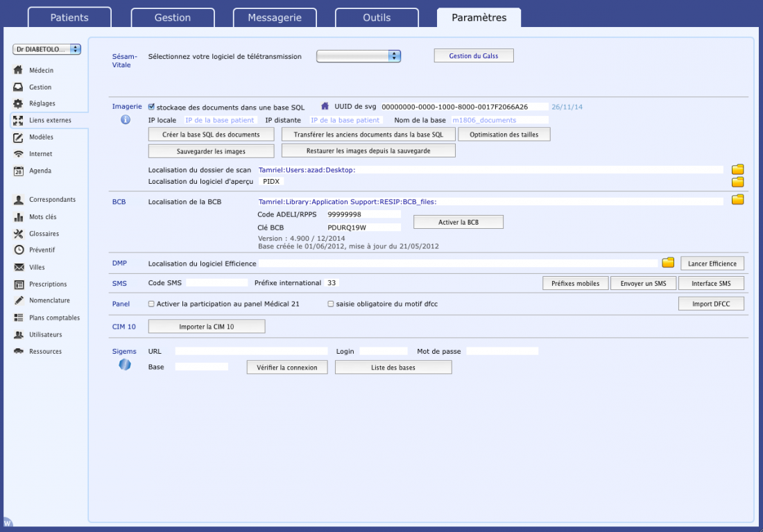The image size is (763, 532).
Task: Click Restaurer les images depuis la sauvegarde
Action: click(368, 151)
